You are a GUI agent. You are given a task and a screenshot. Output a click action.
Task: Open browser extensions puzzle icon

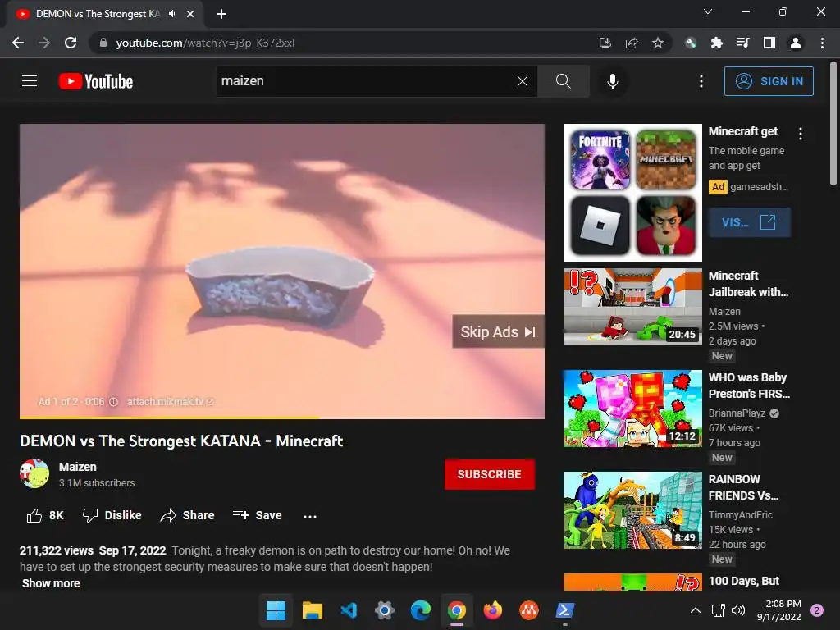[x=716, y=43]
